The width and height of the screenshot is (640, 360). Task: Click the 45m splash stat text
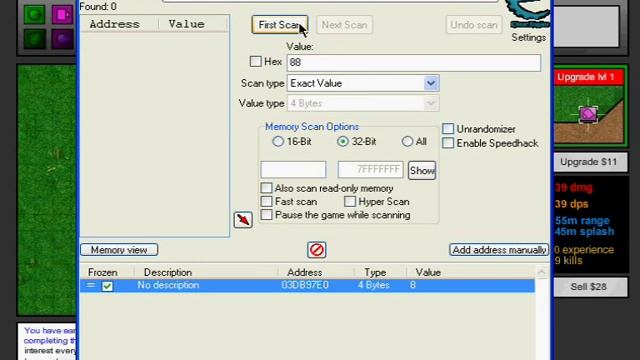tap(584, 231)
